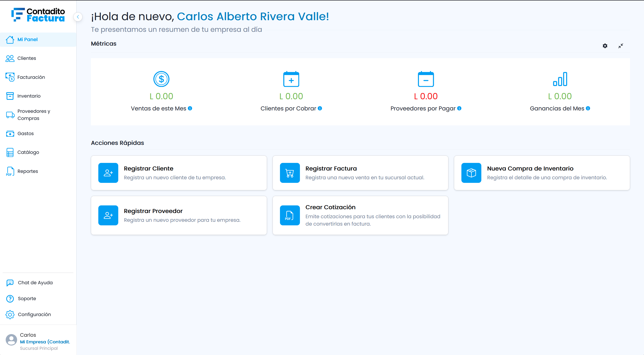Open the Métricas settings gear
Viewport: 644px width, 355px height.
(605, 46)
